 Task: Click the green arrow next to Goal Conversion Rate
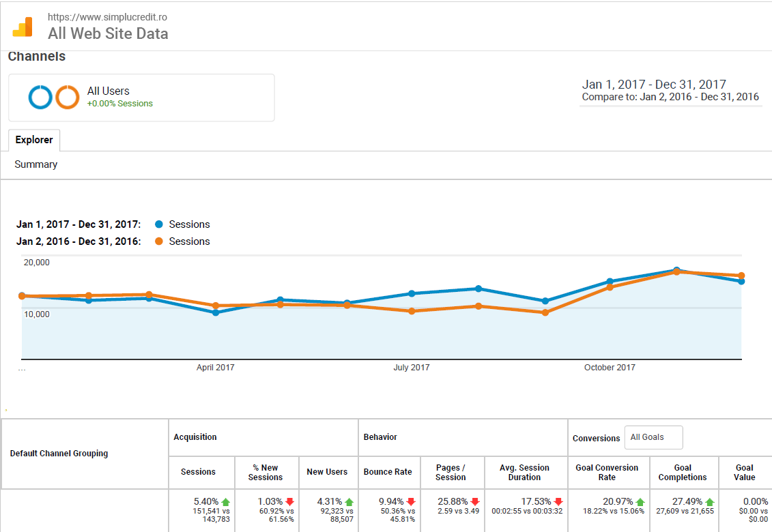(x=640, y=499)
